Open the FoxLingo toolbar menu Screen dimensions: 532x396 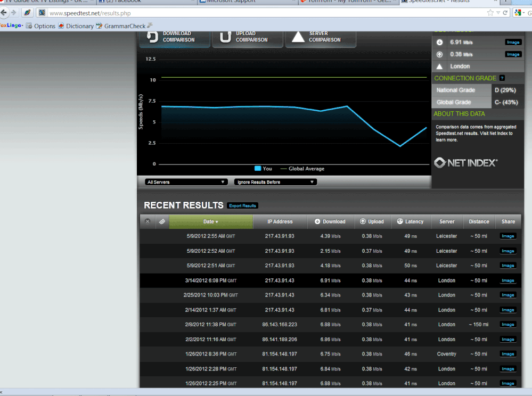point(12,26)
